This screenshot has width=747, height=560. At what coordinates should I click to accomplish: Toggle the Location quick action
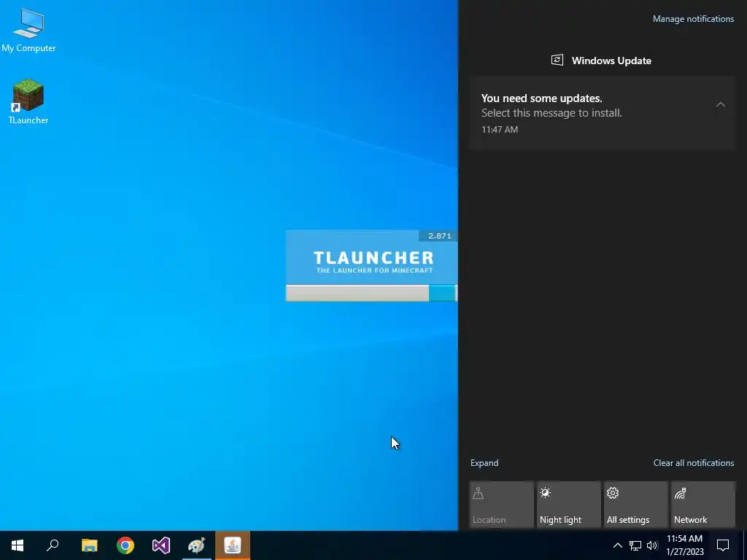coord(502,505)
